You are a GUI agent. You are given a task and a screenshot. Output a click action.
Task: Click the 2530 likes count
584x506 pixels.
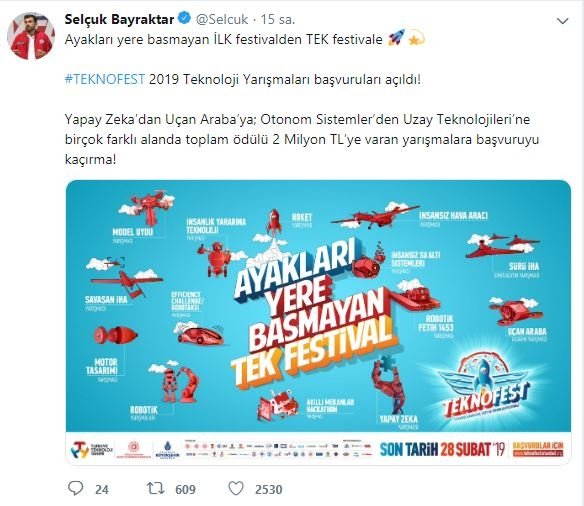(x=269, y=489)
